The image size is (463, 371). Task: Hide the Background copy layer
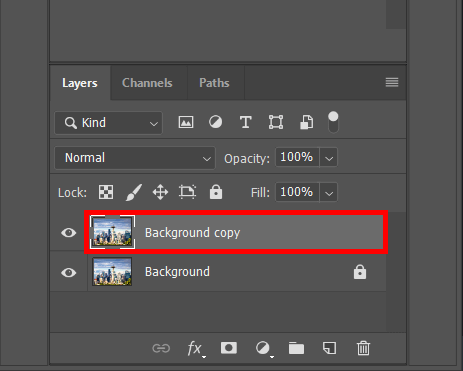pyautogui.click(x=69, y=232)
